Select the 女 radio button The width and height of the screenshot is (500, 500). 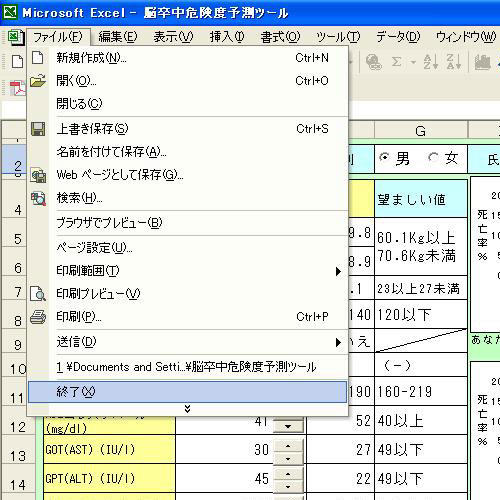click(x=433, y=157)
